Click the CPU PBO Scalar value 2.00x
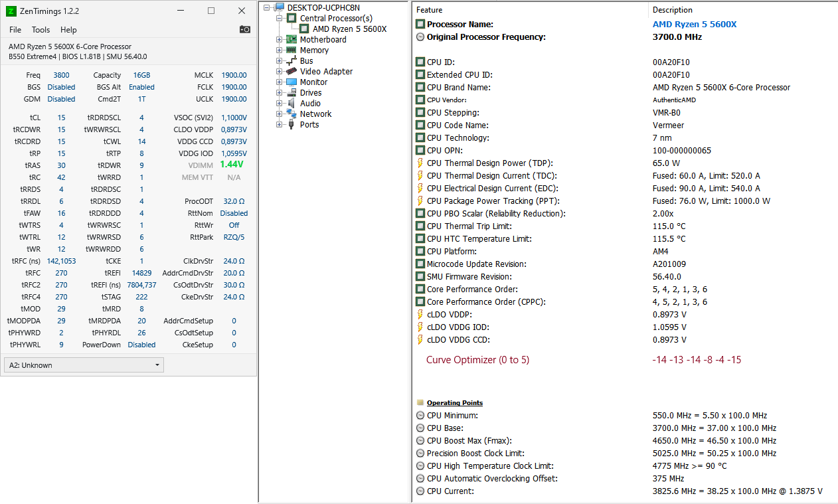This screenshot has height=504, width=838. pyautogui.click(x=663, y=213)
